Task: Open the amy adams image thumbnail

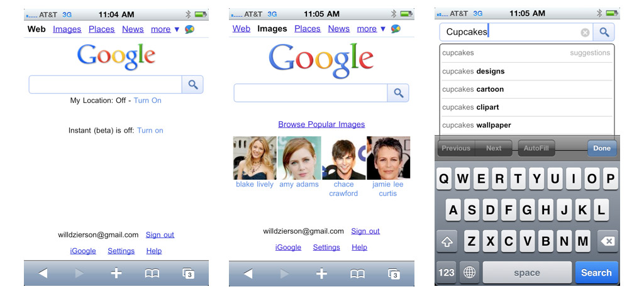Action: coord(299,158)
